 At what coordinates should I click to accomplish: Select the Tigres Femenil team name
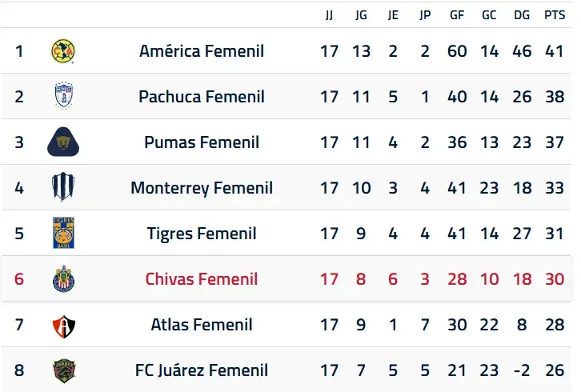[x=202, y=234]
